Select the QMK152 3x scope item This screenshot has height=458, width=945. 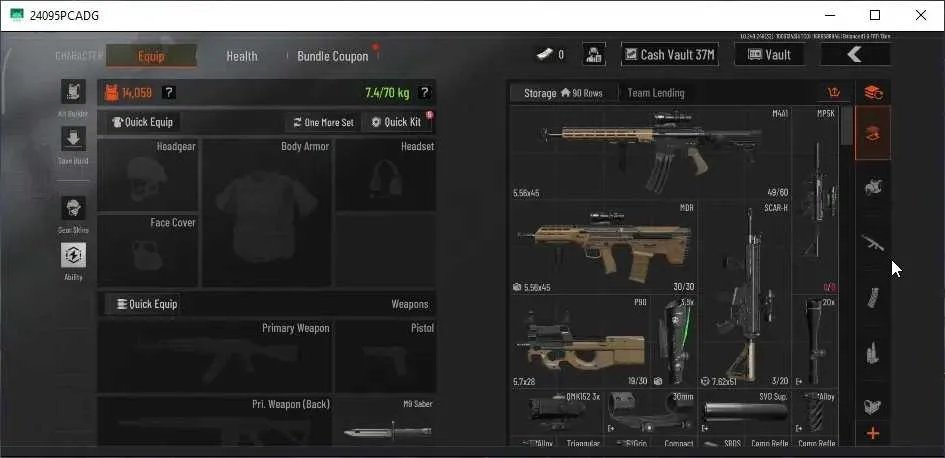click(557, 412)
